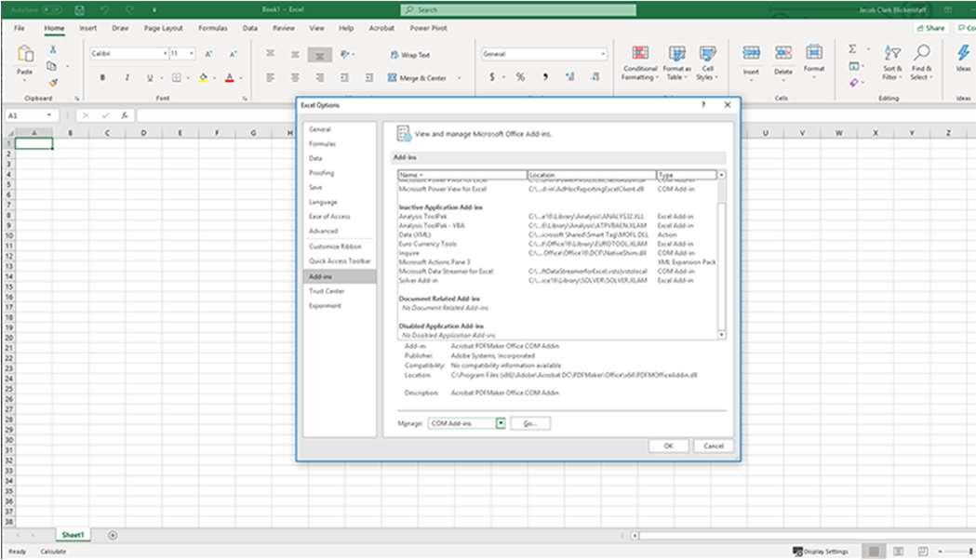Open the File tab
This screenshot has width=976, height=560.
click(20, 28)
